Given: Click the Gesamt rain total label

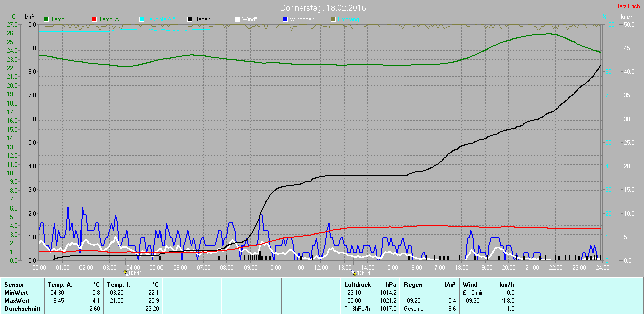Looking at the screenshot, I should click(413, 309).
